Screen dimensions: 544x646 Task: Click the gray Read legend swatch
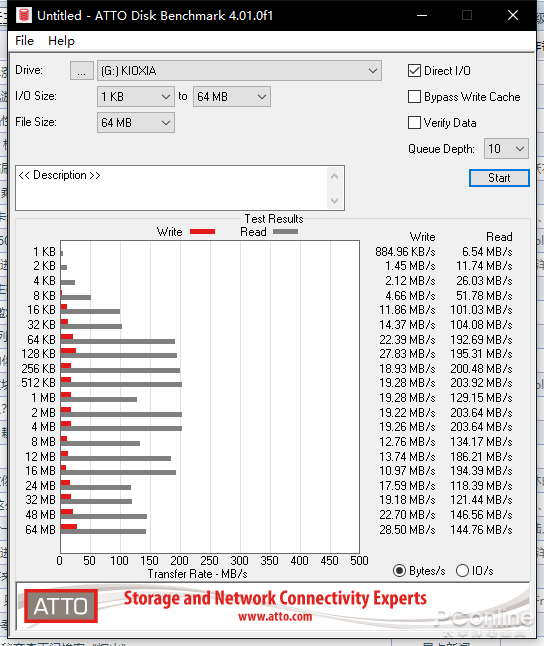[285, 232]
